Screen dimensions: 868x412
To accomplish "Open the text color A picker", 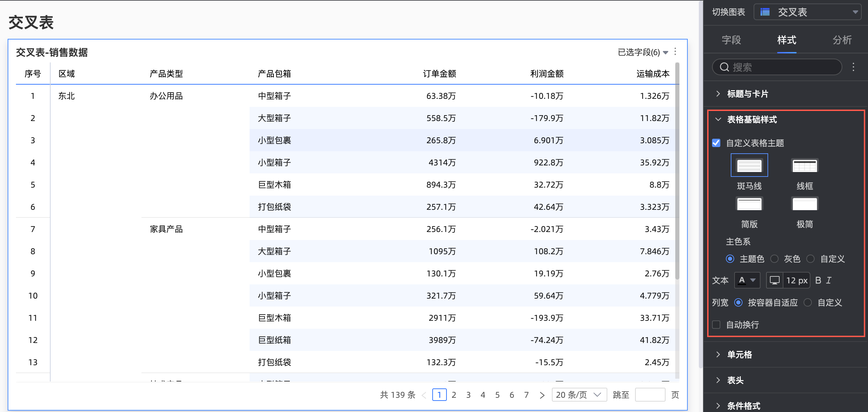I will click(x=747, y=280).
